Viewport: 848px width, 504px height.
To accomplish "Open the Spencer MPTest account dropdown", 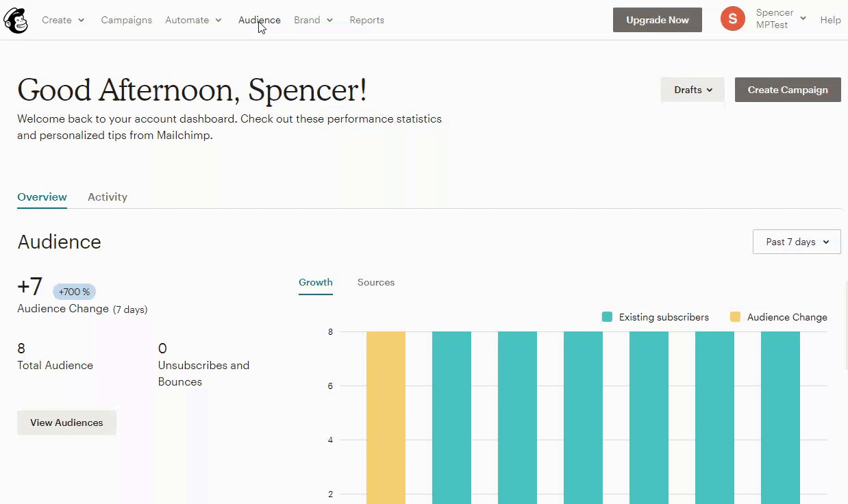I will pos(781,19).
